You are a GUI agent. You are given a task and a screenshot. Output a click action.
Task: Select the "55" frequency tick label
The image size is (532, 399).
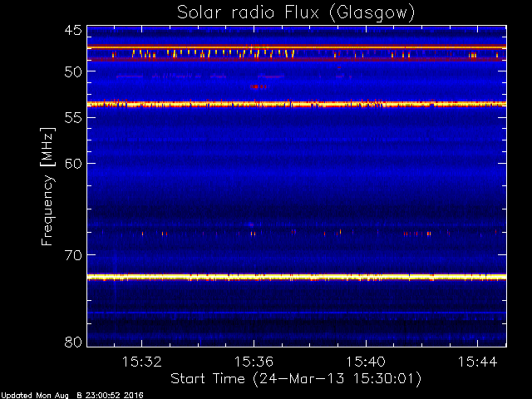[73, 118]
